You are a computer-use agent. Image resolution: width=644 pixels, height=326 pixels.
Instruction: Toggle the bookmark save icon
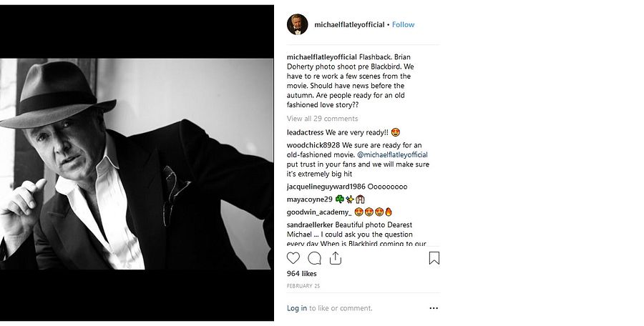tap(434, 258)
